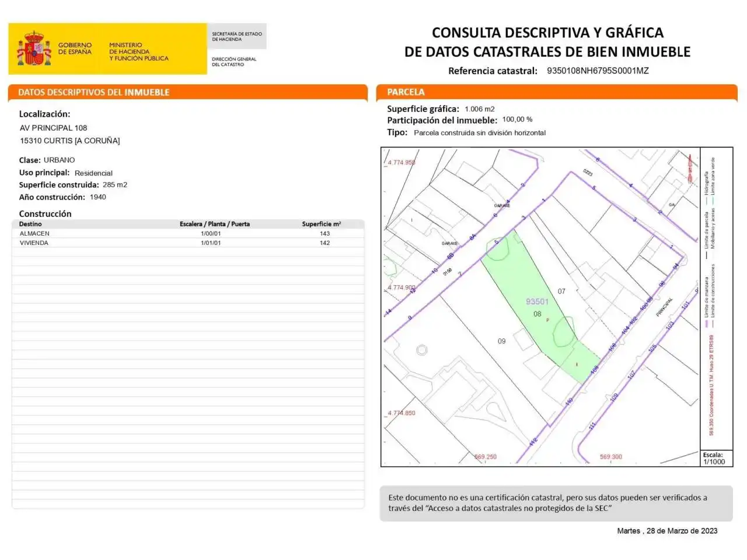This screenshot has width=747, height=560.
Task: Click 'DE DATOS CATASTRALES DE BIEN INMUEBLE' line
Action: (x=547, y=52)
